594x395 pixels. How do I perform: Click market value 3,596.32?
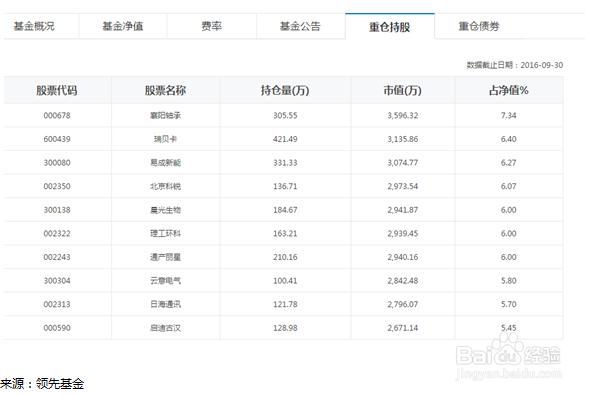pyautogui.click(x=403, y=116)
